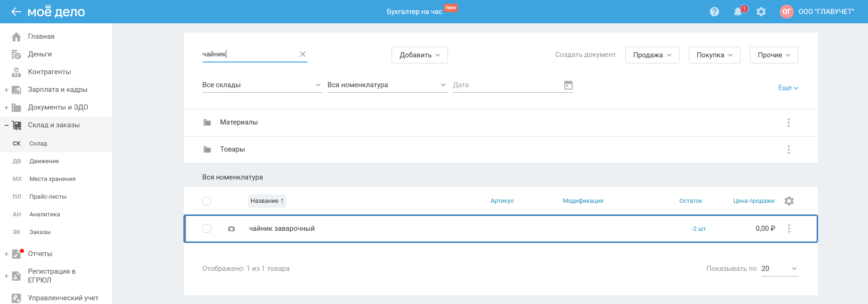Open the help question mark icon

[714, 12]
